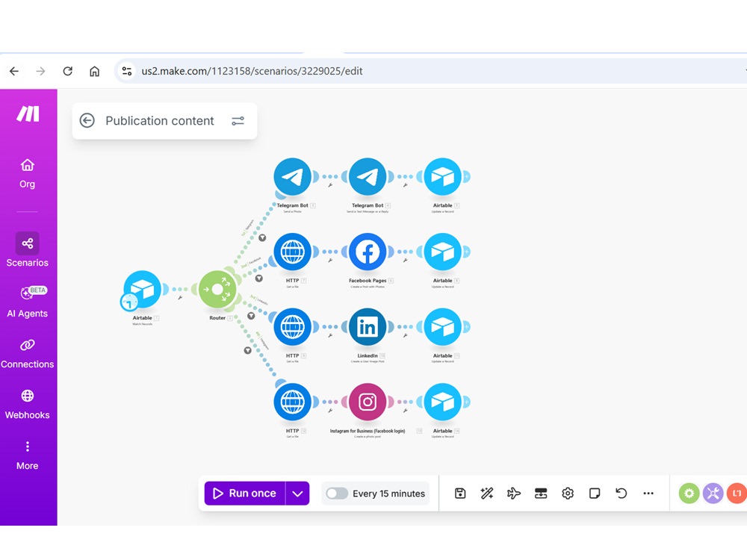
Task: Open the filter on the 2nd Facebook route
Action: (258, 278)
